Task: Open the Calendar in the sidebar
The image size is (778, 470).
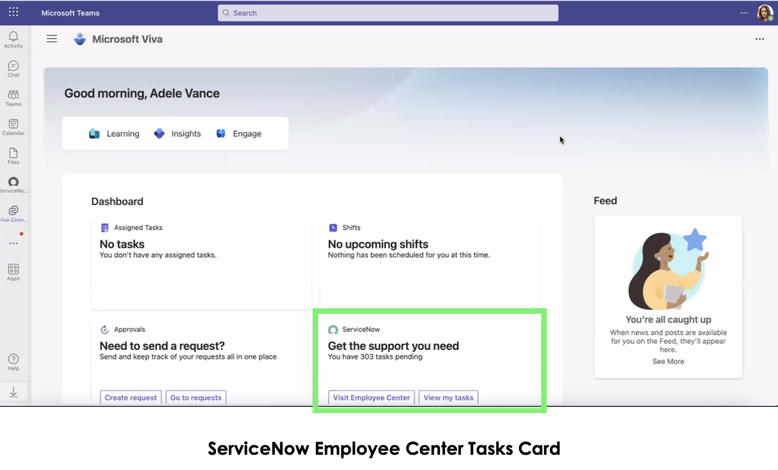Action: pos(13,127)
